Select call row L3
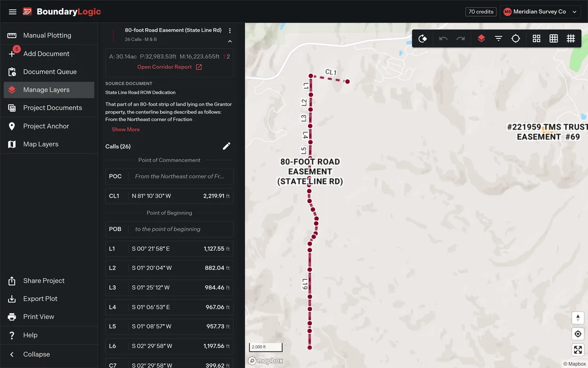 point(169,287)
